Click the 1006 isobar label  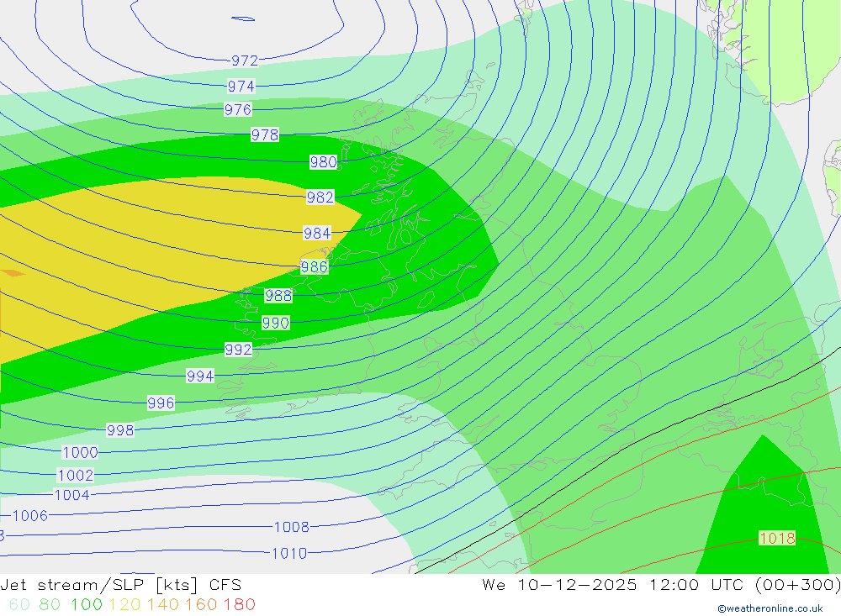pos(30,516)
